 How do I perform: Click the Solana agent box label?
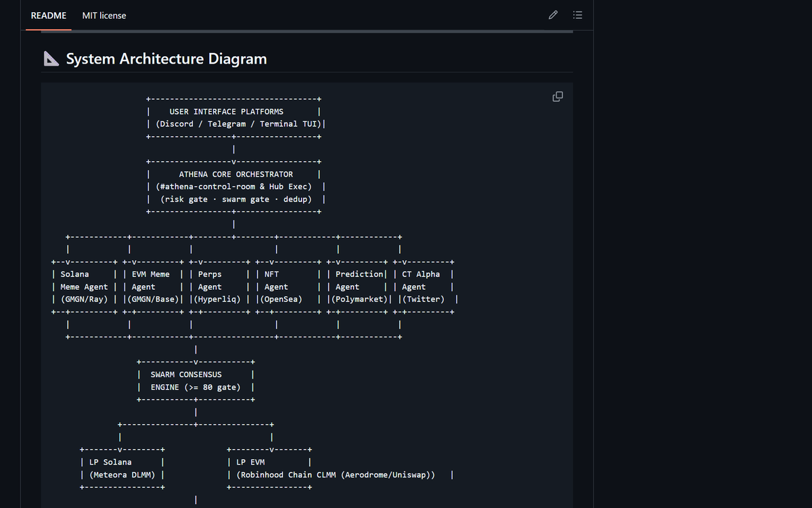pos(74,274)
